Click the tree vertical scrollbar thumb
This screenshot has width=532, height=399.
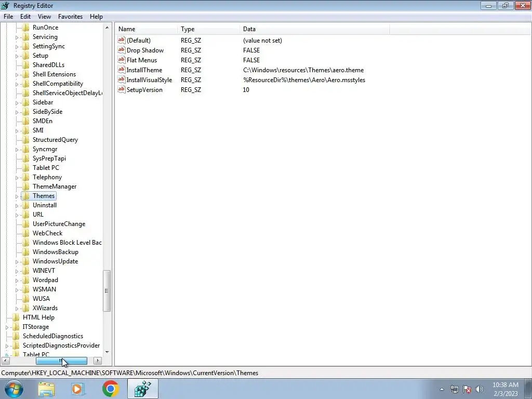[107, 291]
